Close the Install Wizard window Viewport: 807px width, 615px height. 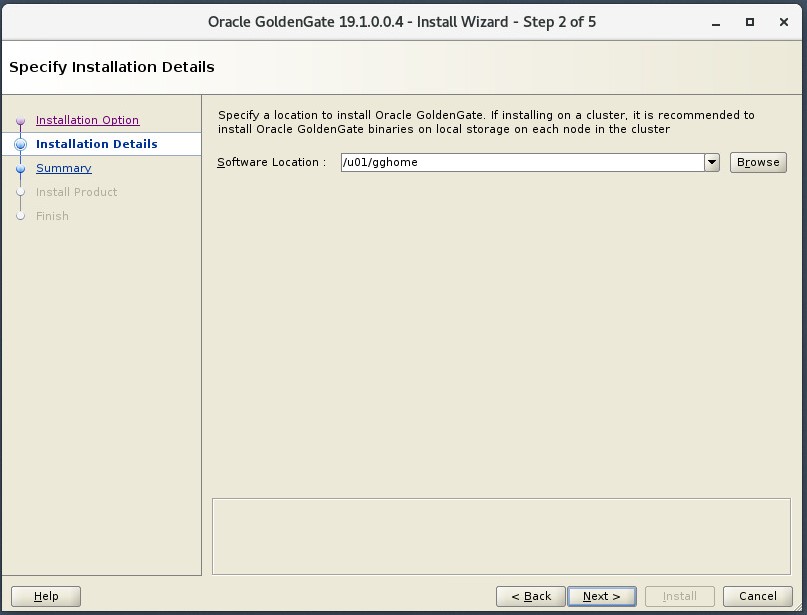[x=784, y=22]
